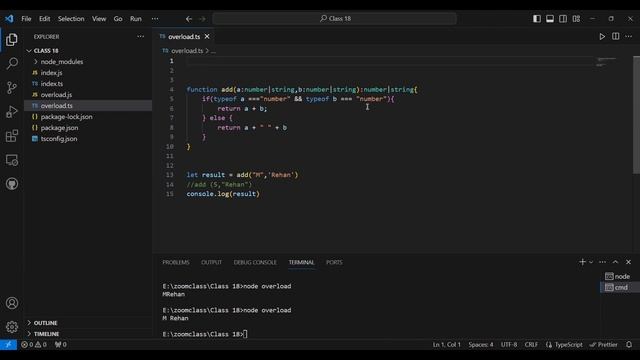
Task: Customize layout icon in title bar
Action: point(576,18)
